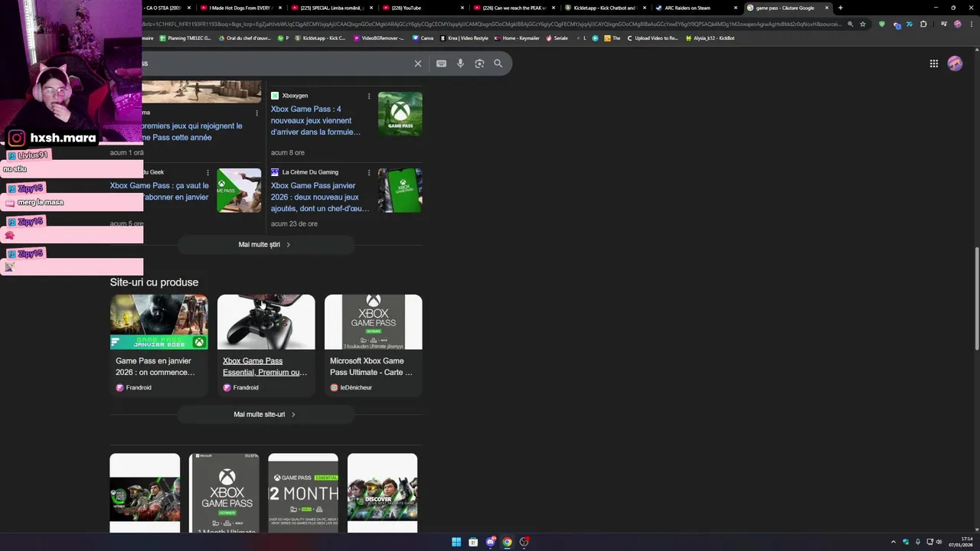The width and height of the screenshot is (980, 551).
Task: Open a new browser tab
Action: click(x=840, y=8)
